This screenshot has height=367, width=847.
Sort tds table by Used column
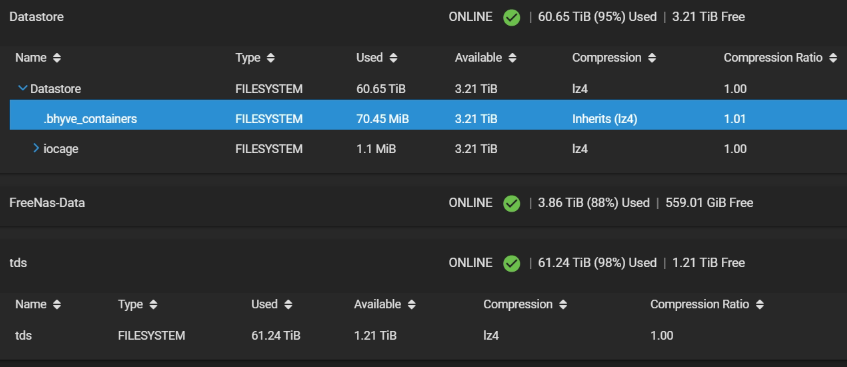[x=272, y=304]
